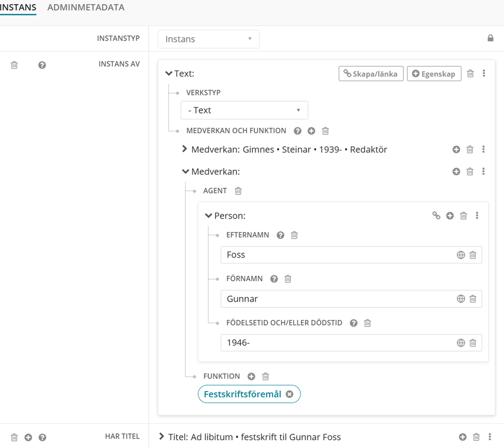
Task: Click the Egenskap button
Action: tap(434, 74)
